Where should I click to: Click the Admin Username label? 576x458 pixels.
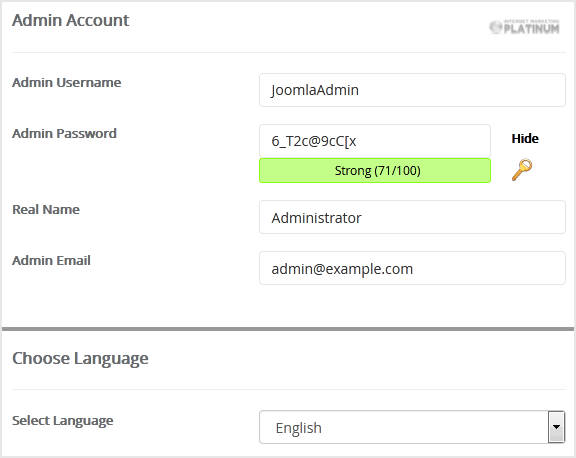pyautogui.click(x=66, y=82)
